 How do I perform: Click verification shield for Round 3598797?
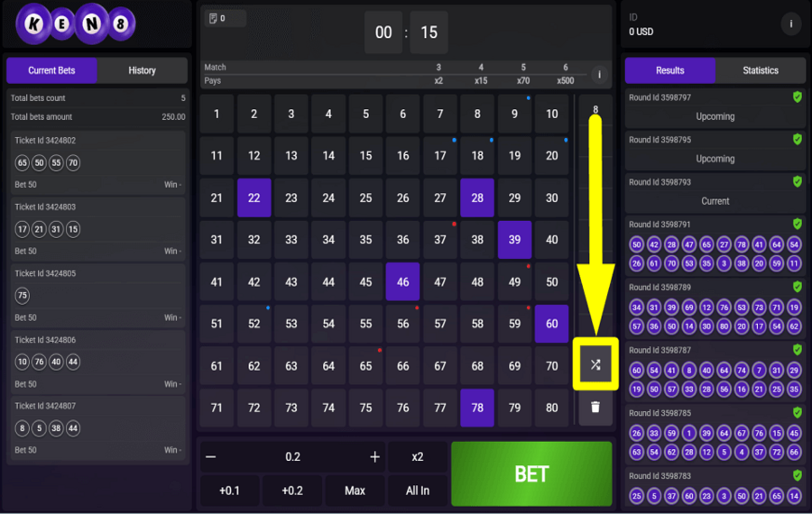point(797,97)
